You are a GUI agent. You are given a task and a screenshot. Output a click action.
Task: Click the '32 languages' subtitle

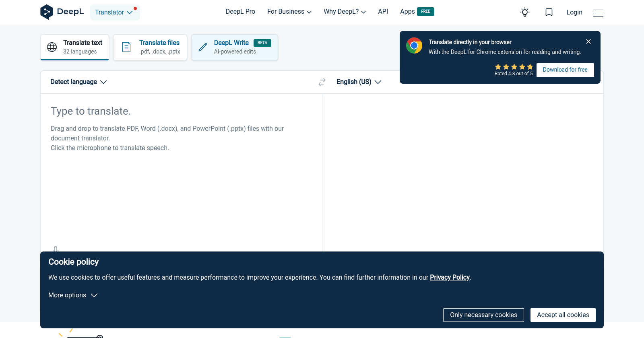(x=80, y=52)
